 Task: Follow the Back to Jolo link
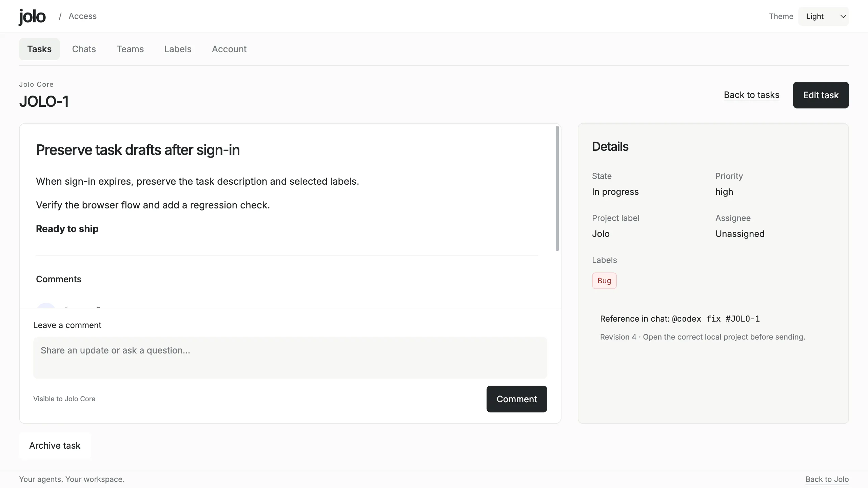(x=827, y=479)
